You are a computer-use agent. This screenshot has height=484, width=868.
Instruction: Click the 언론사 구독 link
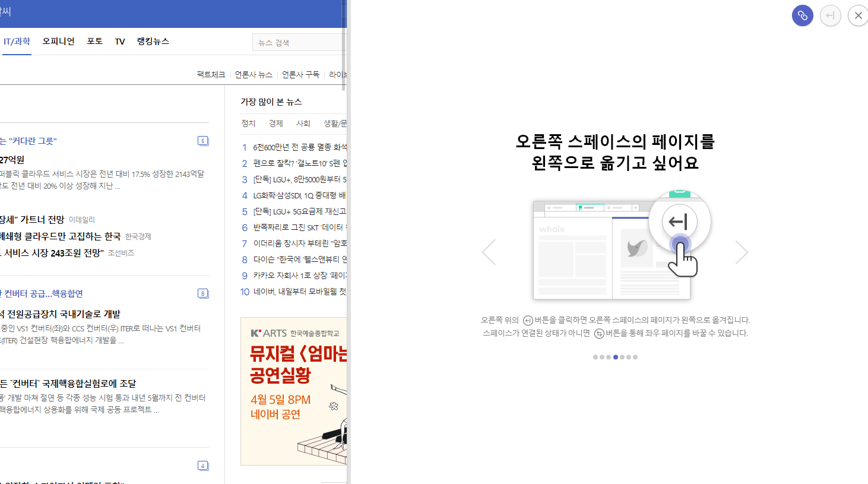tap(300, 74)
